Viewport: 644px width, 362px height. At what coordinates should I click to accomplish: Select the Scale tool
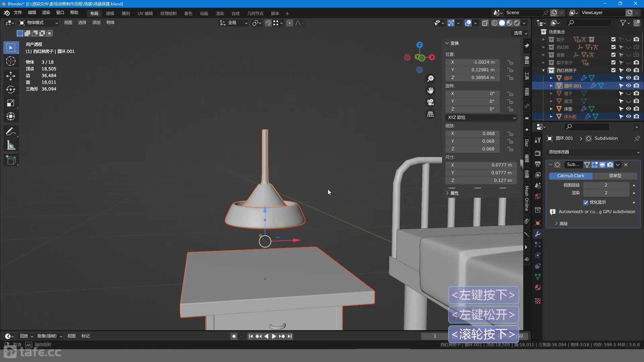(x=11, y=103)
